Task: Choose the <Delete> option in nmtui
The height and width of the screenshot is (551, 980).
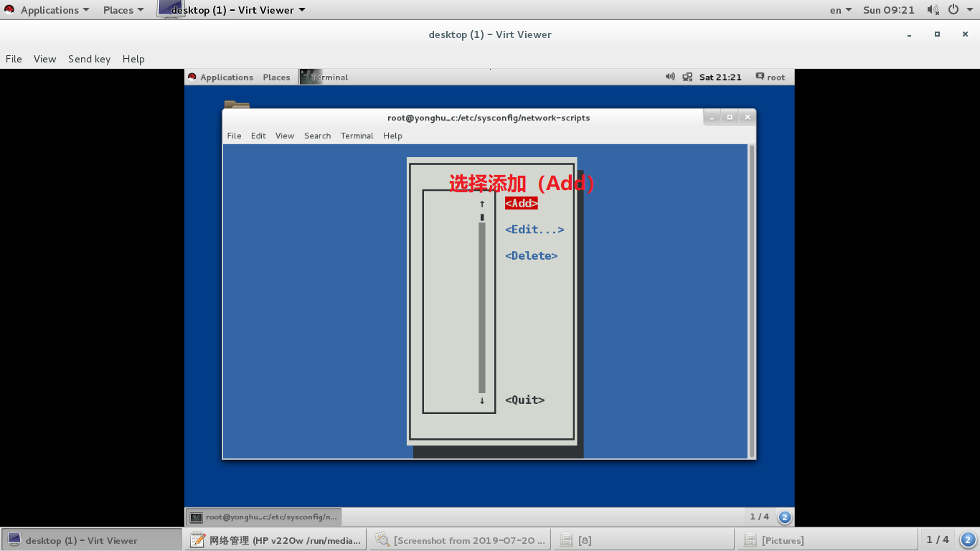Action: [x=532, y=255]
